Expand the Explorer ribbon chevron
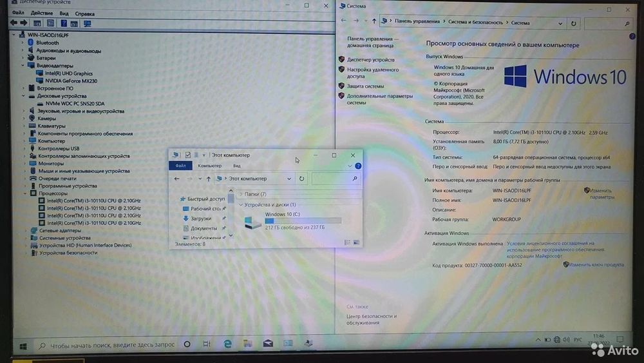 click(x=350, y=166)
